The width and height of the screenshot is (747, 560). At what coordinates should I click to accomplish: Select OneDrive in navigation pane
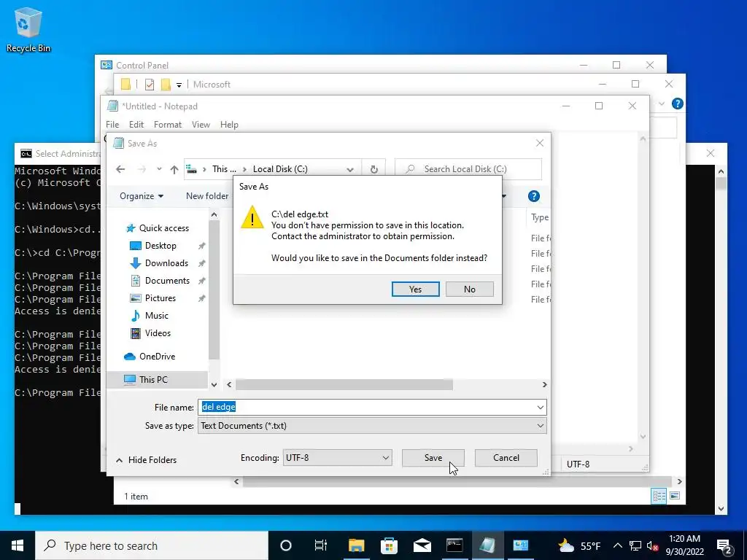pos(157,357)
